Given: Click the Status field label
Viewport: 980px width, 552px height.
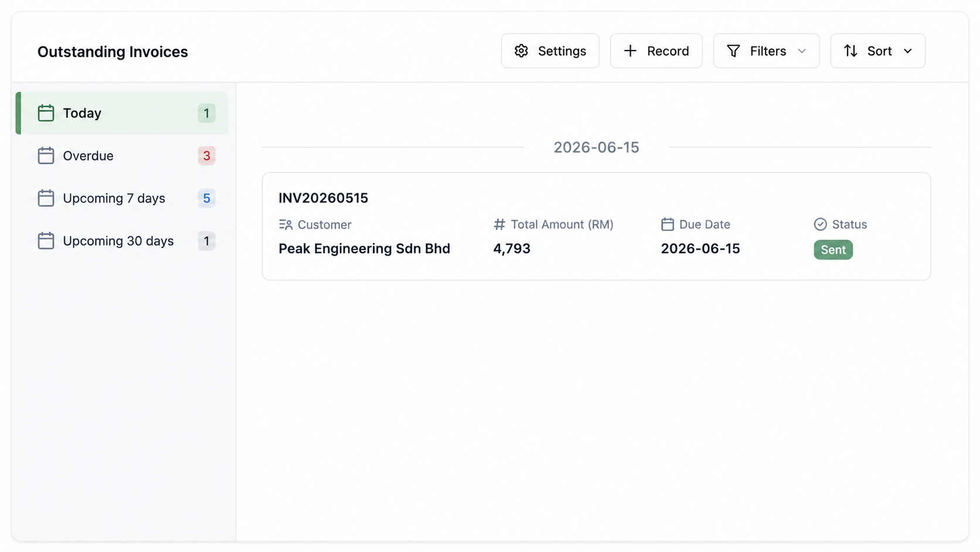Looking at the screenshot, I should pos(849,224).
